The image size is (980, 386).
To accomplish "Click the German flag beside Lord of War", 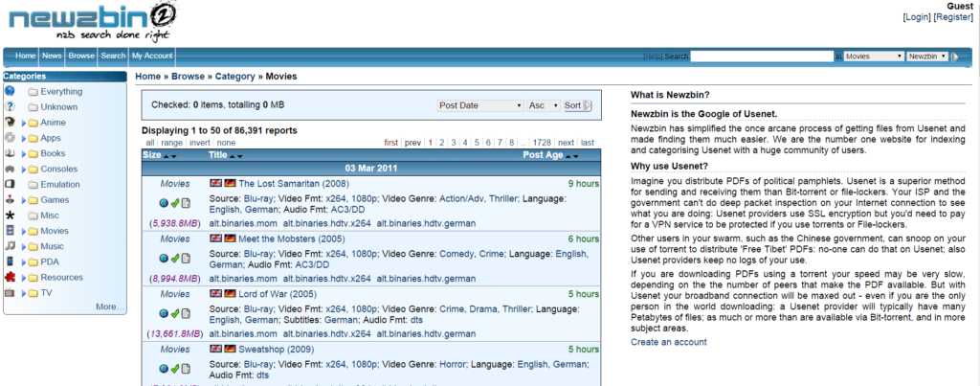I will pyautogui.click(x=230, y=294).
